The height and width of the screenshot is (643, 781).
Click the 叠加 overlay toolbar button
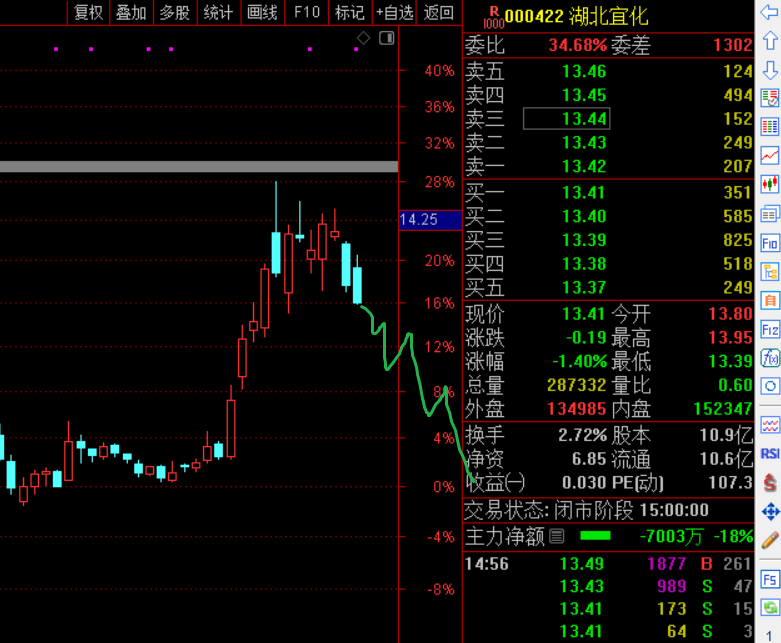point(131,12)
